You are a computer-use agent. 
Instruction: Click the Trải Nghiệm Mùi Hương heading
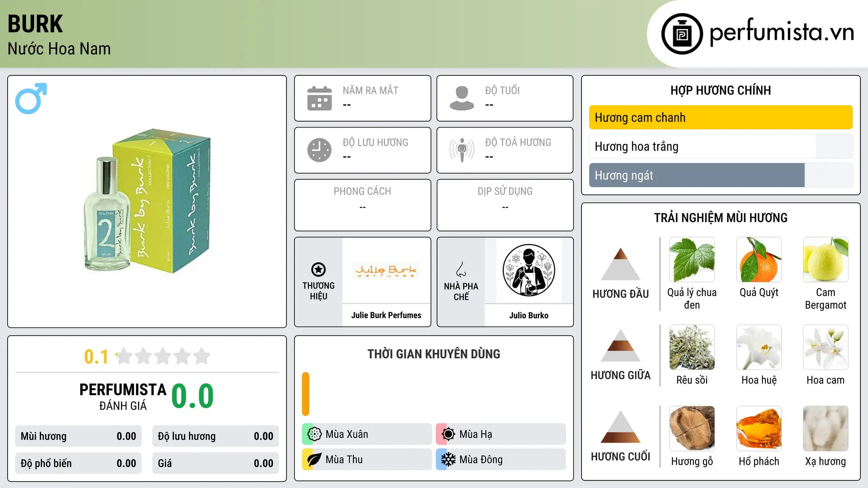(721, 218)
